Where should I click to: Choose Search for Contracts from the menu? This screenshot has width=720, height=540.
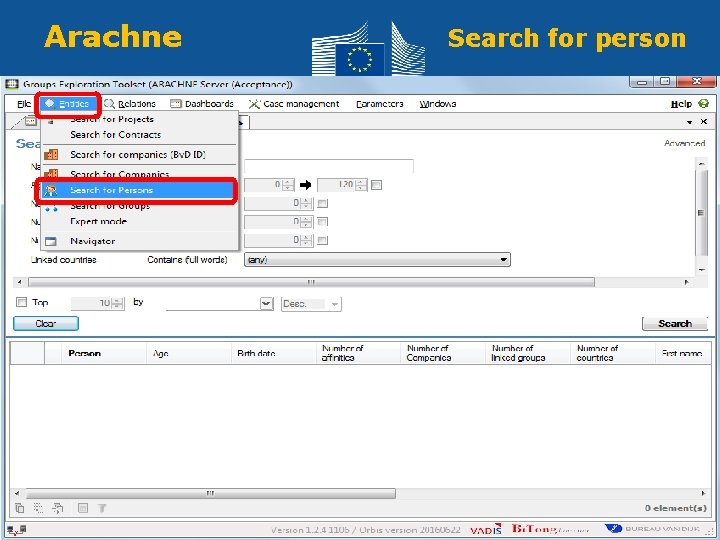(115, 135)
